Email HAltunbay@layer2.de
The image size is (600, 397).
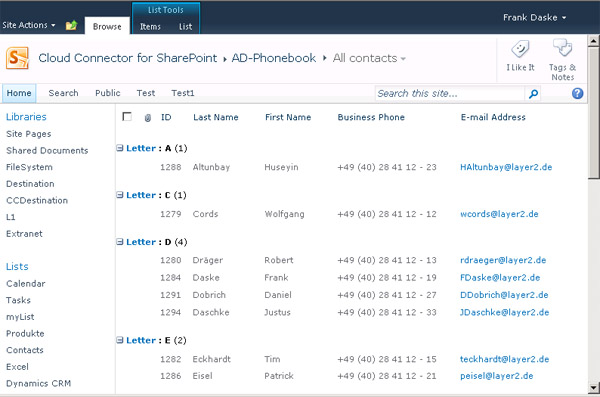pos(506,167)
